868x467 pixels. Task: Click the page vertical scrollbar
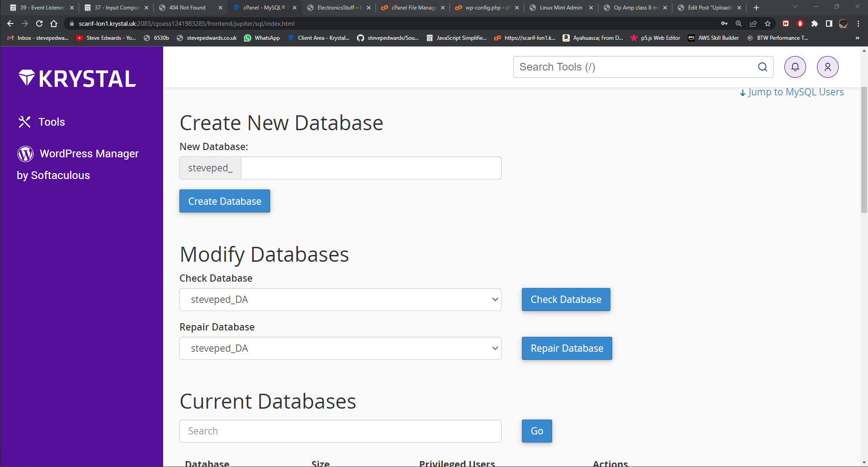[x=863, y=149]
